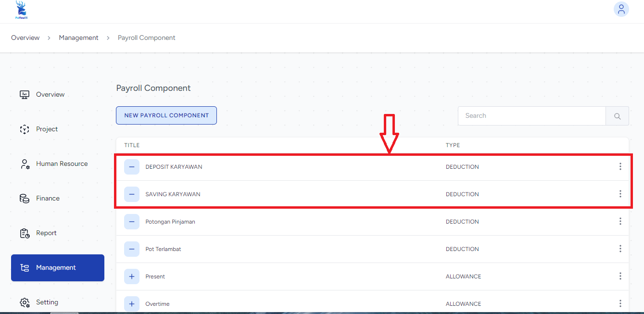This screenshot has height=314, width=644.
Task: Click the minus icon beside Pot Terlambat
Action: click(x=132, y=249)
